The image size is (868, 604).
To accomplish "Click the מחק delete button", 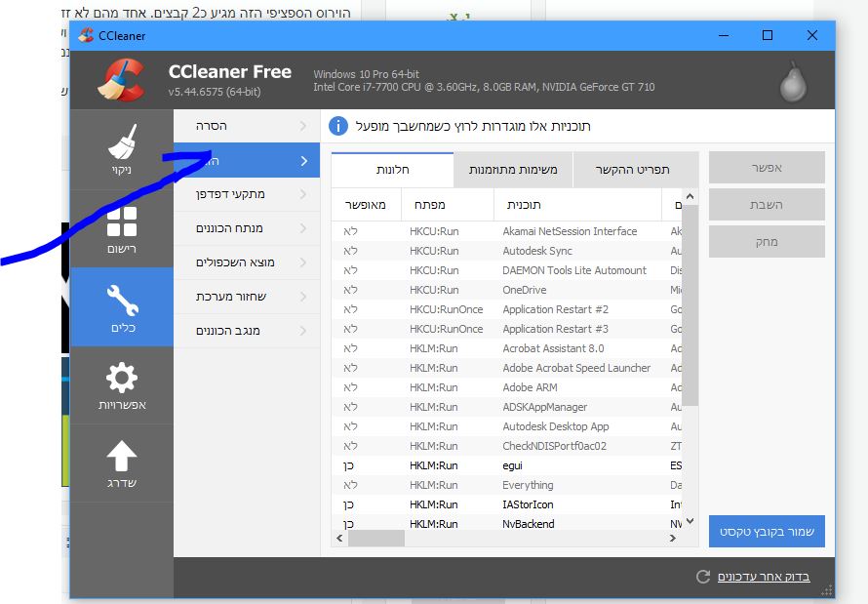I will point(767,242).
